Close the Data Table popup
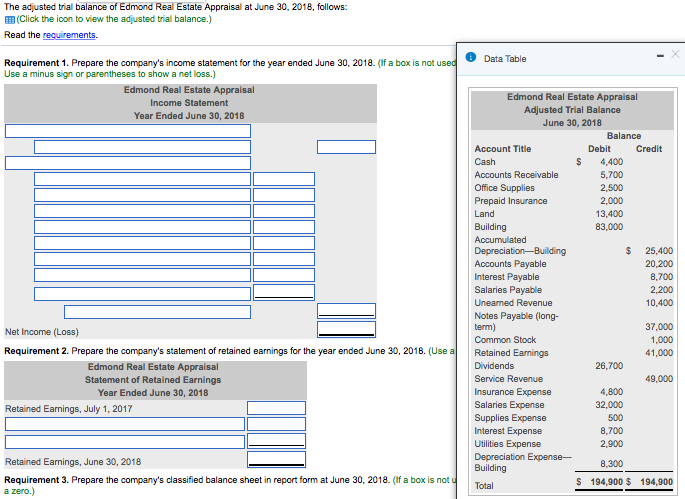This screenshot has width=685, height=499. (675, 54)
